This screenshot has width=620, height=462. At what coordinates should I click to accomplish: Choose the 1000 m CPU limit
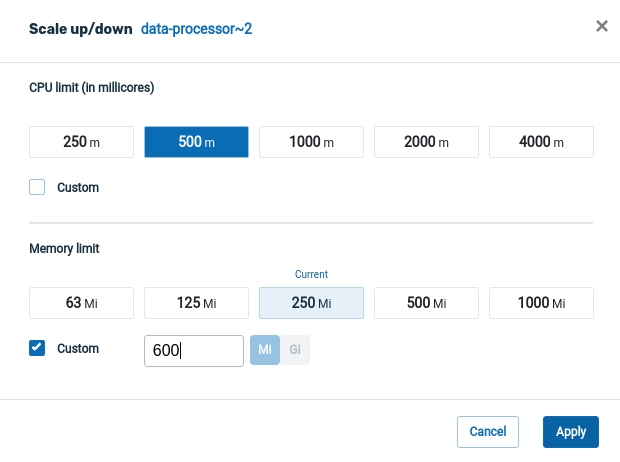coord(311,142)
